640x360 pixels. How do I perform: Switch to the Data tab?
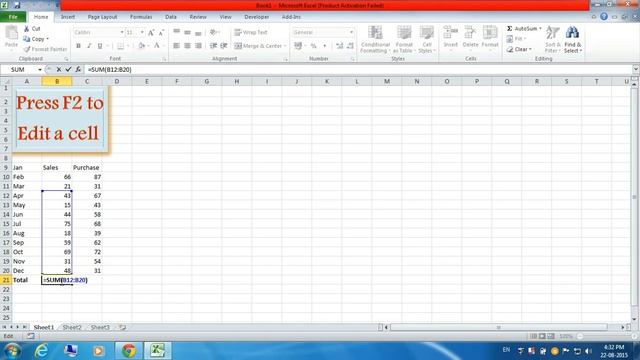pos(171,17)
